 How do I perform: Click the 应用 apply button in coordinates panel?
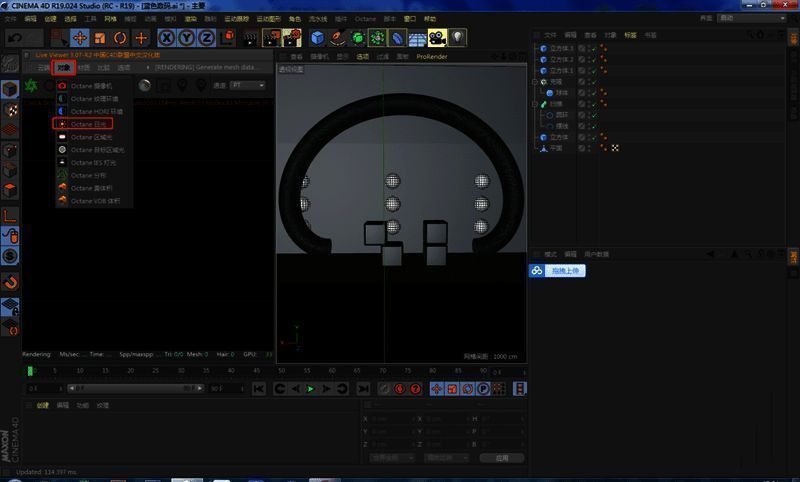501,458
